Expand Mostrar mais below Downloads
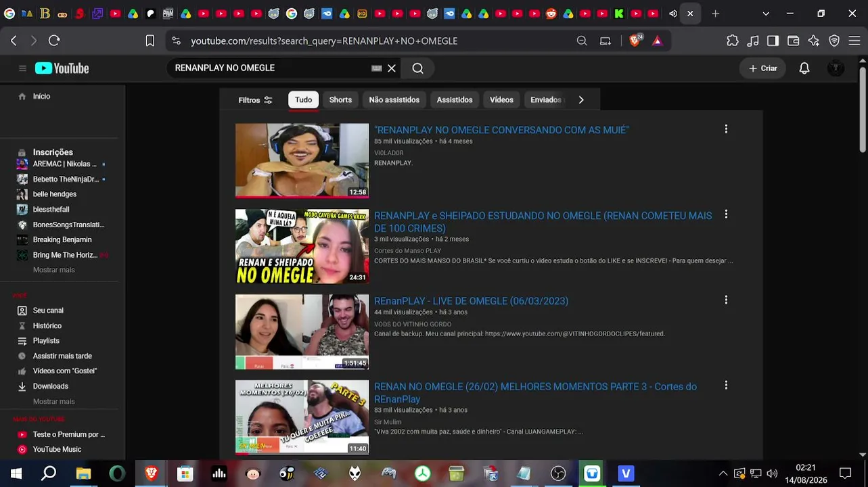The image size is (868, 487). coord(54,402)
